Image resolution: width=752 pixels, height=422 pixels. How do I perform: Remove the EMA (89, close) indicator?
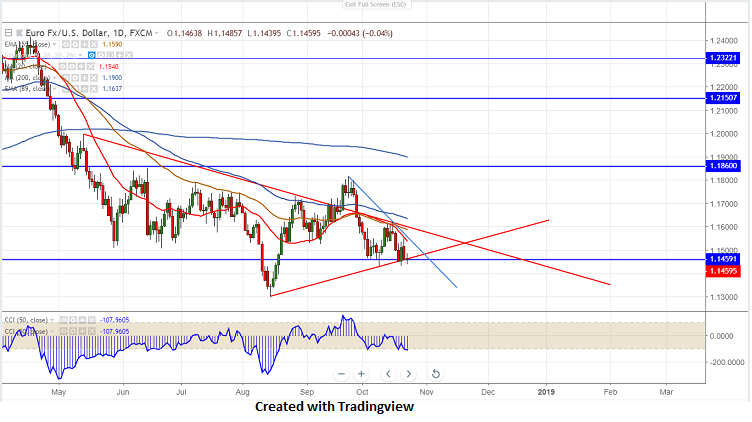[x=94, y=89]
